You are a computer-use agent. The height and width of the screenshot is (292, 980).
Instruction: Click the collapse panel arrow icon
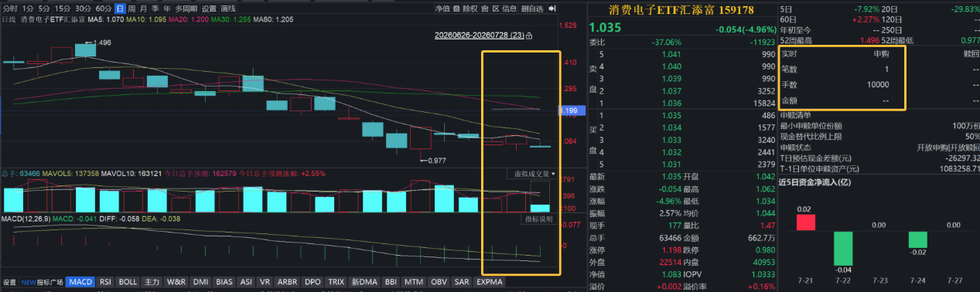552,8
